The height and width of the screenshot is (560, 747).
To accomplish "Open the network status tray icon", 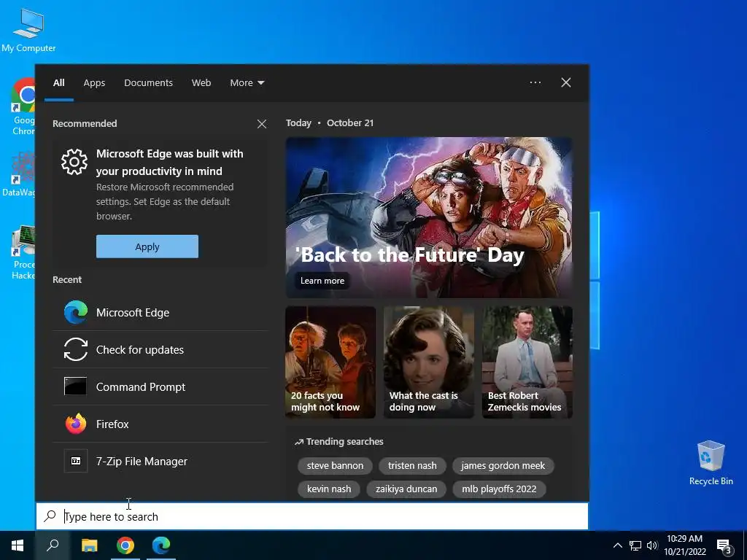I will (635, 545).
